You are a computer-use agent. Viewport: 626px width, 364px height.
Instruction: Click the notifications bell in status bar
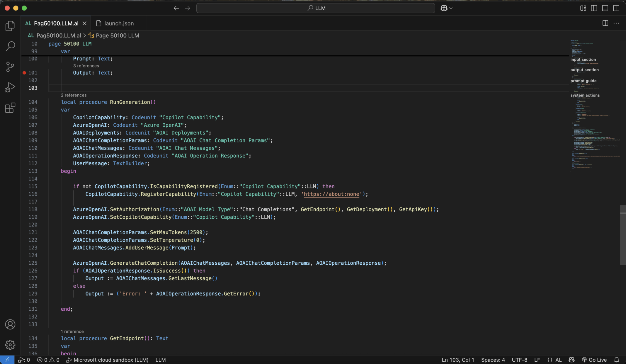(x=616, y=360)
